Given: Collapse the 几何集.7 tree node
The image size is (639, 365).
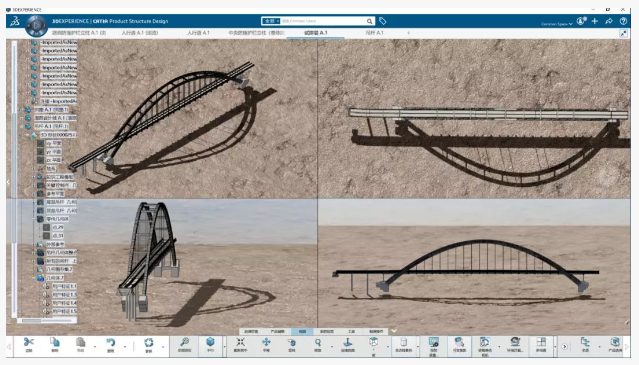Looking at the screenshot, I should (x=34, y=278).
